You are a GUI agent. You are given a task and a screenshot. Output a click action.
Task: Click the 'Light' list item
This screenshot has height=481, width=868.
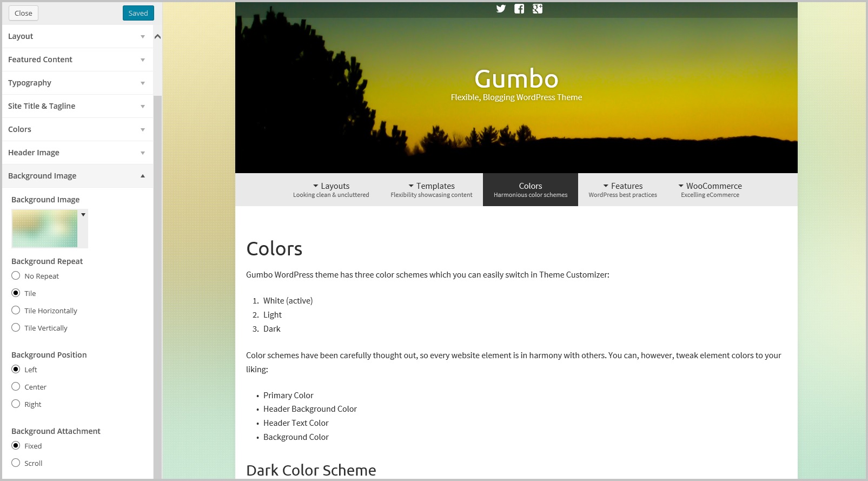tap(273, 315)
